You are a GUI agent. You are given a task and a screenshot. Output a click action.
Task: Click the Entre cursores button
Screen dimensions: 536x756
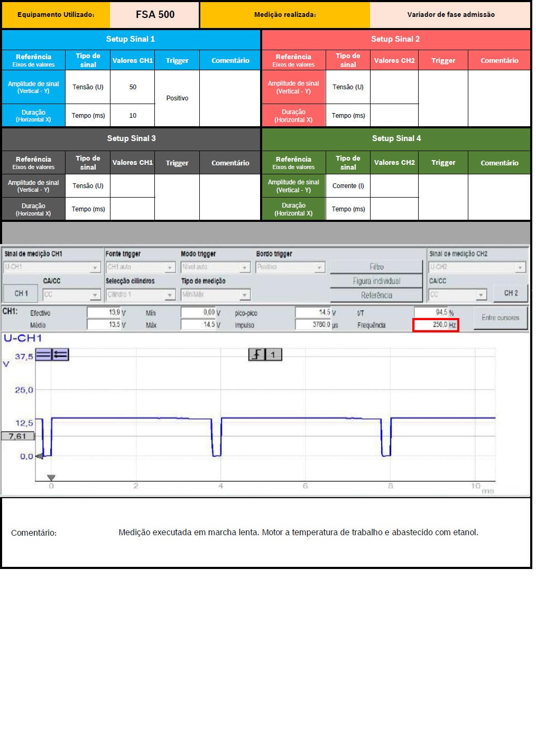coord(500,318)
